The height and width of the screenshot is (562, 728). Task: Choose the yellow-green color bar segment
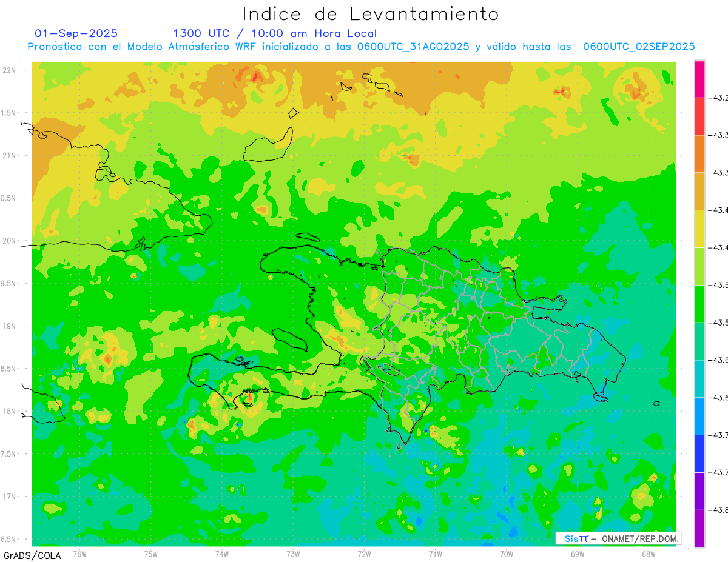click(699, 266)
